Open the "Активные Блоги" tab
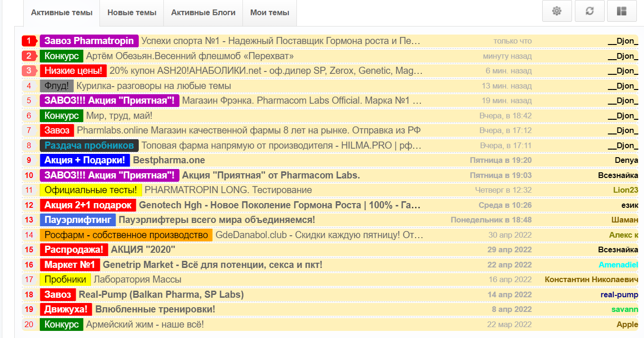 point(203,13)
